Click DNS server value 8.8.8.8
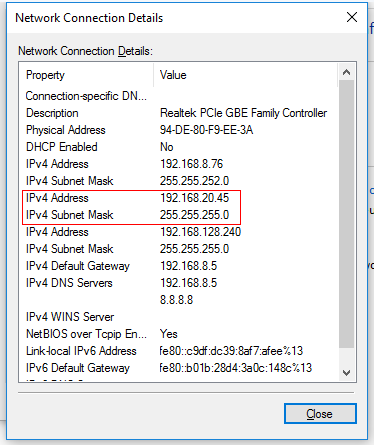 click(x=177, y=300)
